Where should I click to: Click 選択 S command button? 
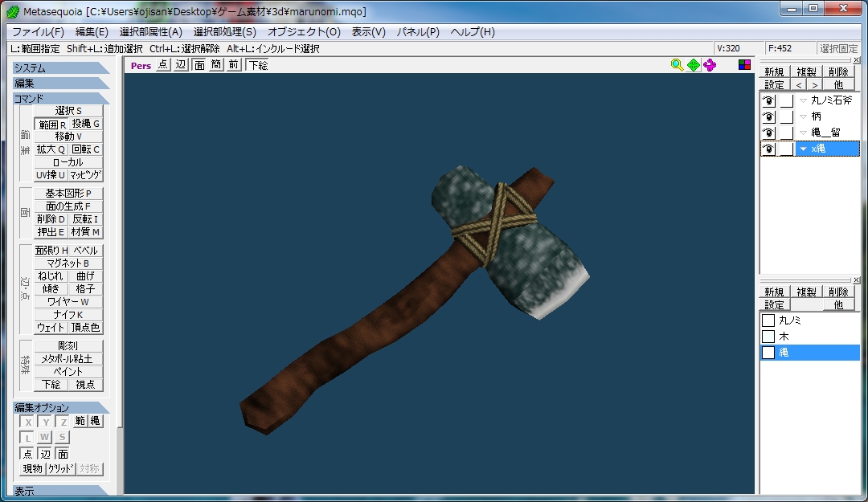pyautogui.click(x=68, y=111)
